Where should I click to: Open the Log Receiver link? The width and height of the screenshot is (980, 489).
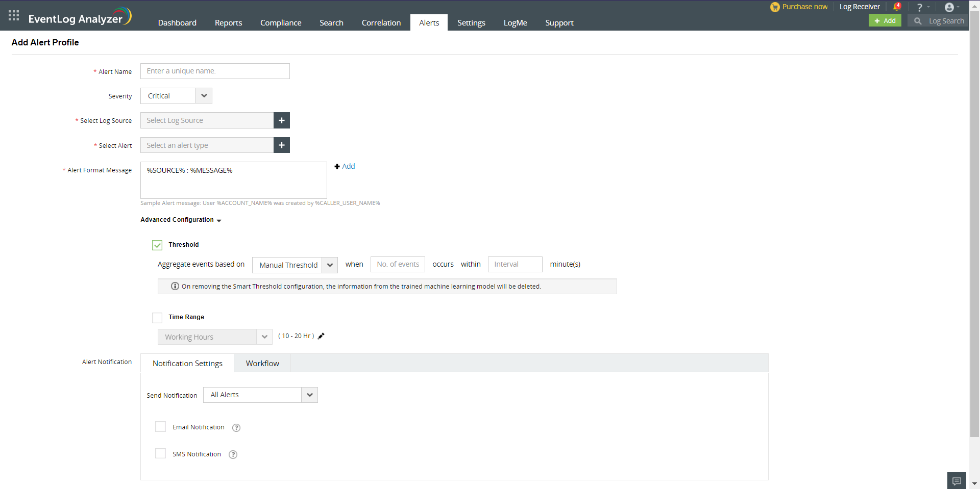click(860, 7)
